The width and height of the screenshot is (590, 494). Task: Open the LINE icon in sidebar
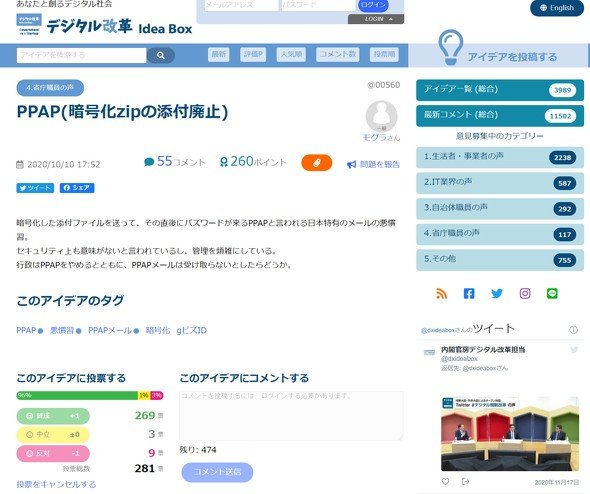552,293
